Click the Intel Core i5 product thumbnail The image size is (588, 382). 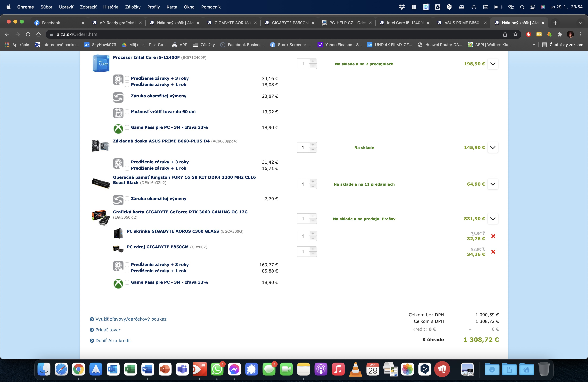pos(101,64)
